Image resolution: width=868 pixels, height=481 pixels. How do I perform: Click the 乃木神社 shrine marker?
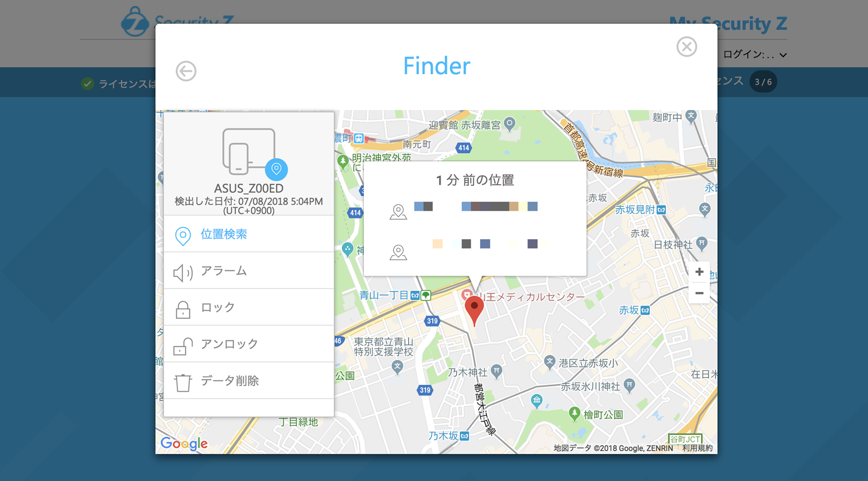click(x=496, y=371)
